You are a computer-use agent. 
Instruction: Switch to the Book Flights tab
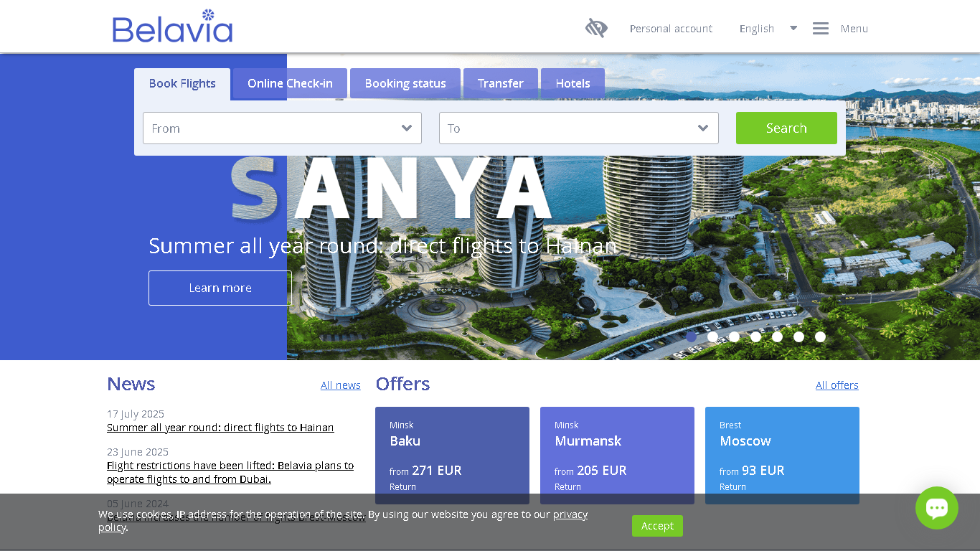[x=182, y=84]
